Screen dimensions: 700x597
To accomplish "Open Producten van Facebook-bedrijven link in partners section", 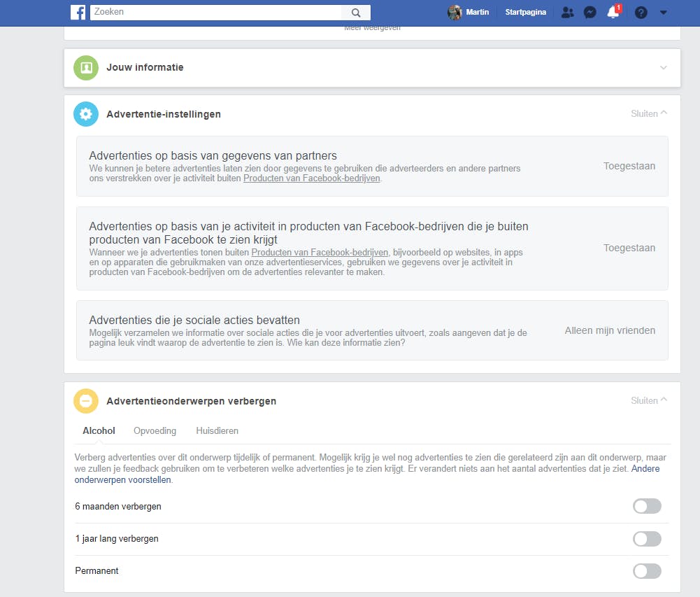I will [x=312, y=178].
